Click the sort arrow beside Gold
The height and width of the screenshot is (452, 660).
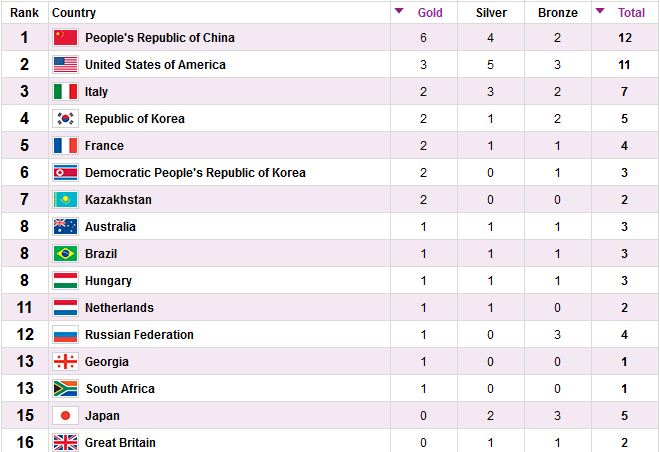click(x=399, y=11)
